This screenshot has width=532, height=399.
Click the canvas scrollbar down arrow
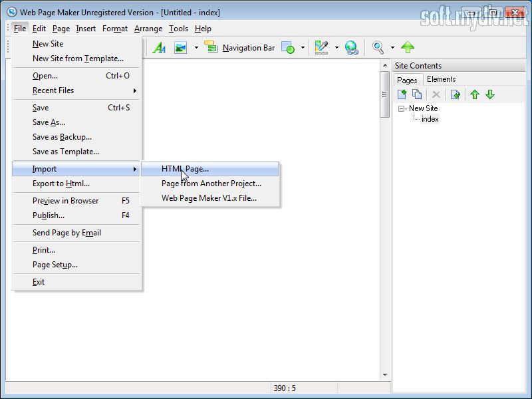(x=385, y=375)
